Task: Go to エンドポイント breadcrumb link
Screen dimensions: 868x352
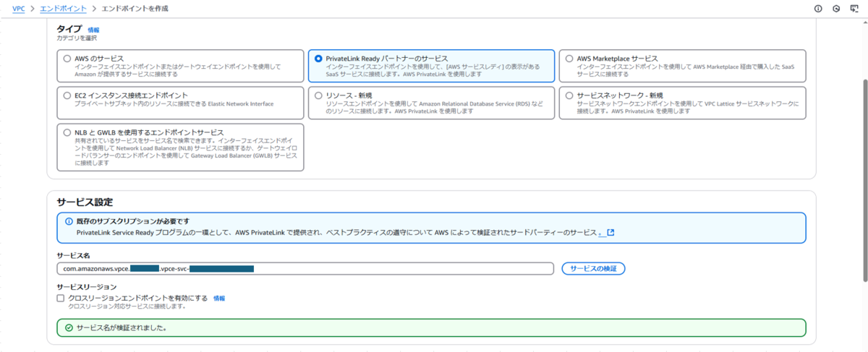Action: pyautogui.click(x=62, y=9)
